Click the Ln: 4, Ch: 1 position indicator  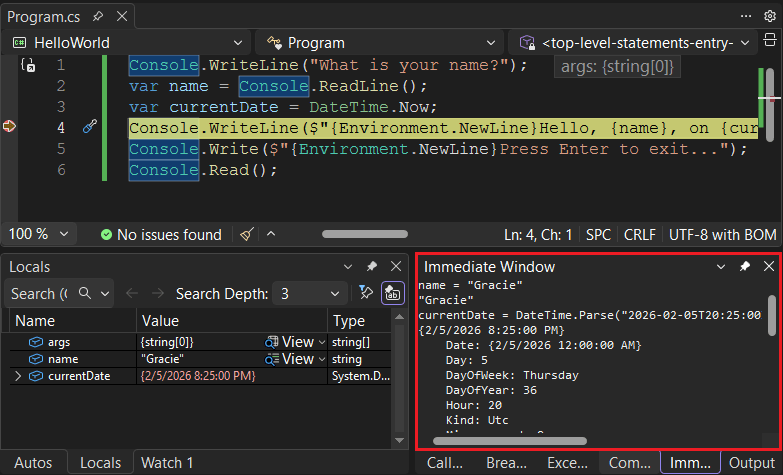click(538, 234)
